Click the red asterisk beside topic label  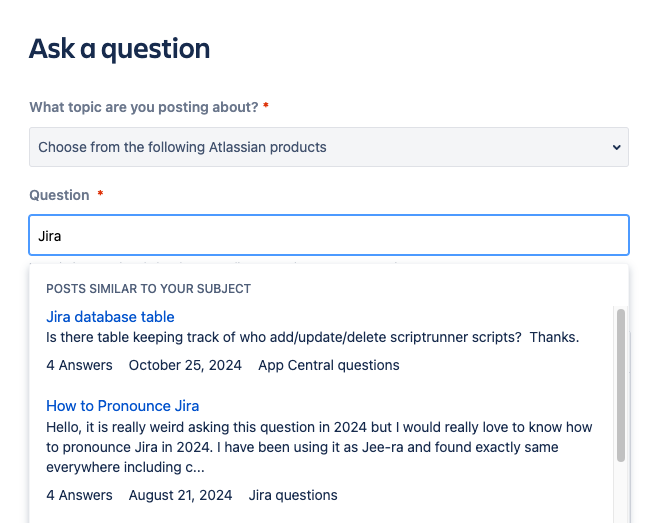[x=266, y=107]
